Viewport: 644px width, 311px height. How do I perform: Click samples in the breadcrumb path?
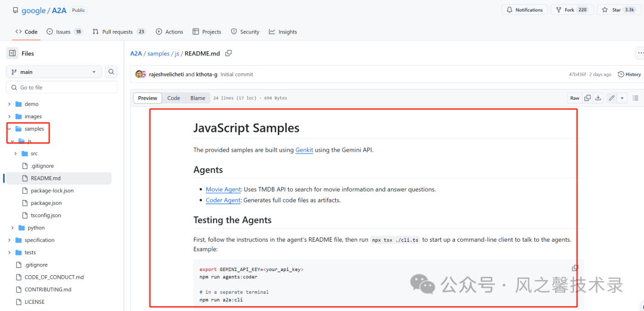point(159,54)
